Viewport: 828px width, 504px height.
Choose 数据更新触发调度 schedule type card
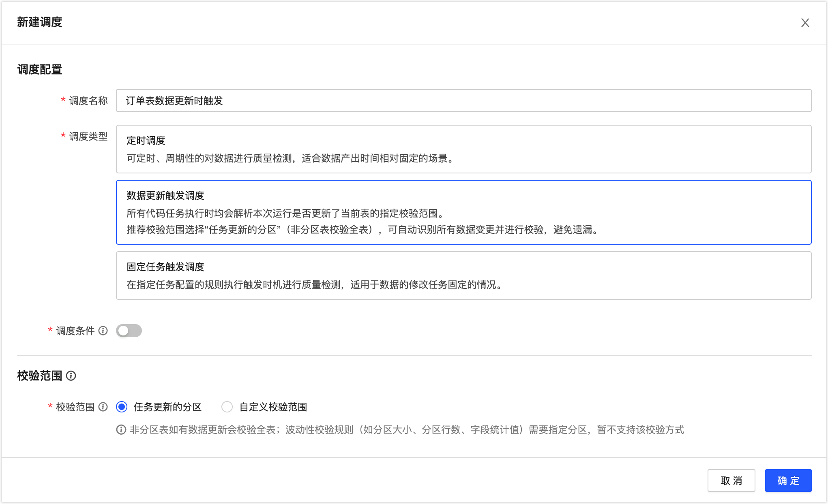coord(463,212)
